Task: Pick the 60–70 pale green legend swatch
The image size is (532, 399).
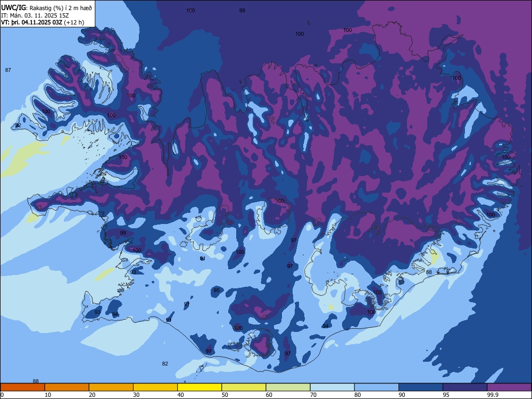Action: (288, 387)
